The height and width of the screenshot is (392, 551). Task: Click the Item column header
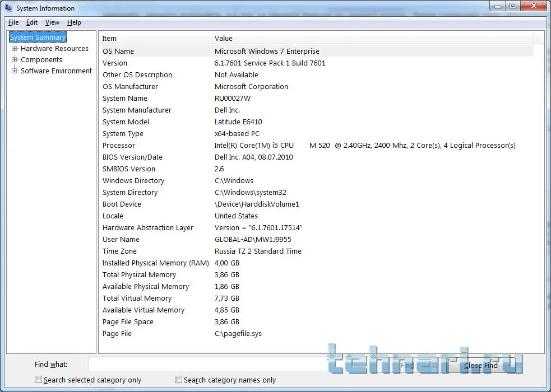(x=155, y=38)
